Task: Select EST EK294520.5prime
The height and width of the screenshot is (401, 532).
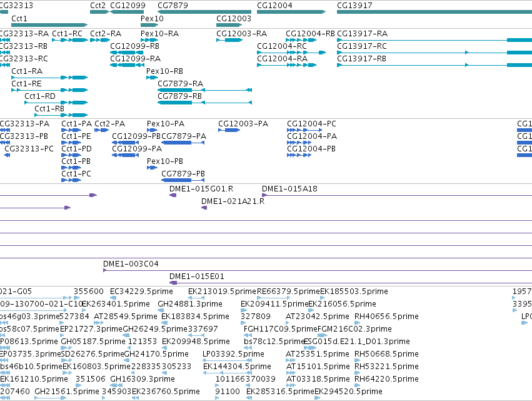Action: [x=318, y=398]
